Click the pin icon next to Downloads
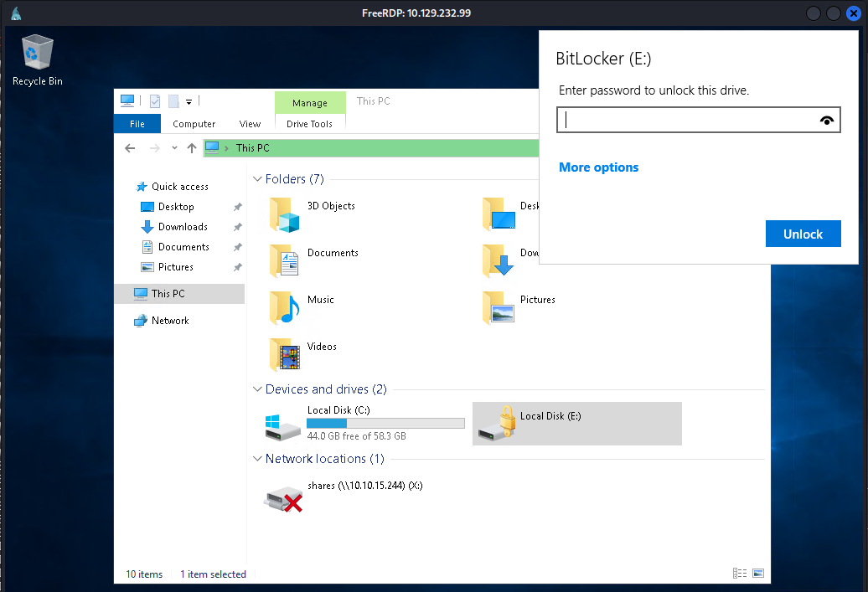Image resolution: width=868 pixels, height=592 pixels. pos(237,227)
